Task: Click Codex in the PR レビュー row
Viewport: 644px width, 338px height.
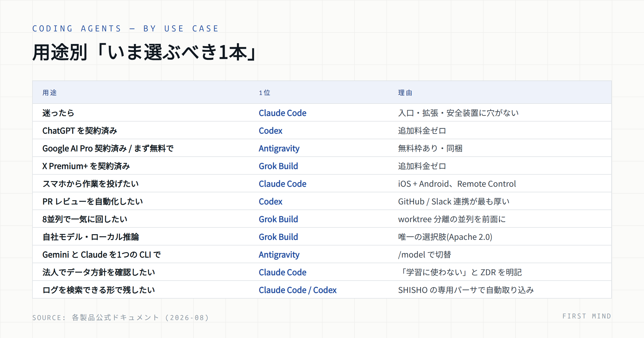Action: click(x=270, y=201)
